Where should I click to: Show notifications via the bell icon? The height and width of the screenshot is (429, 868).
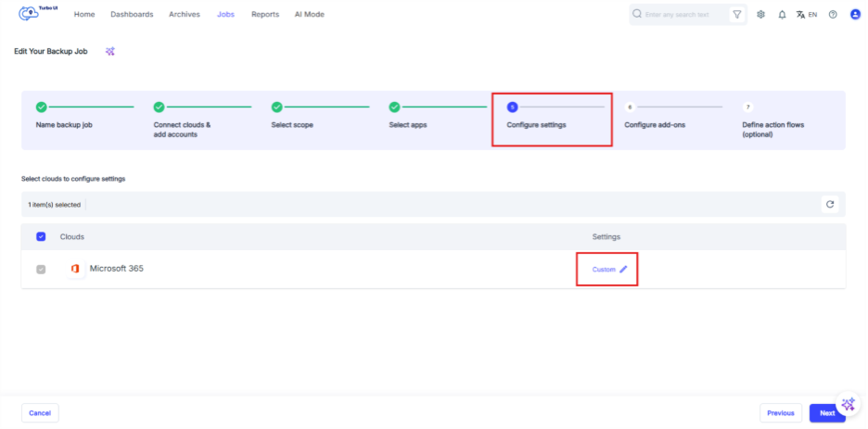[782, 15]
